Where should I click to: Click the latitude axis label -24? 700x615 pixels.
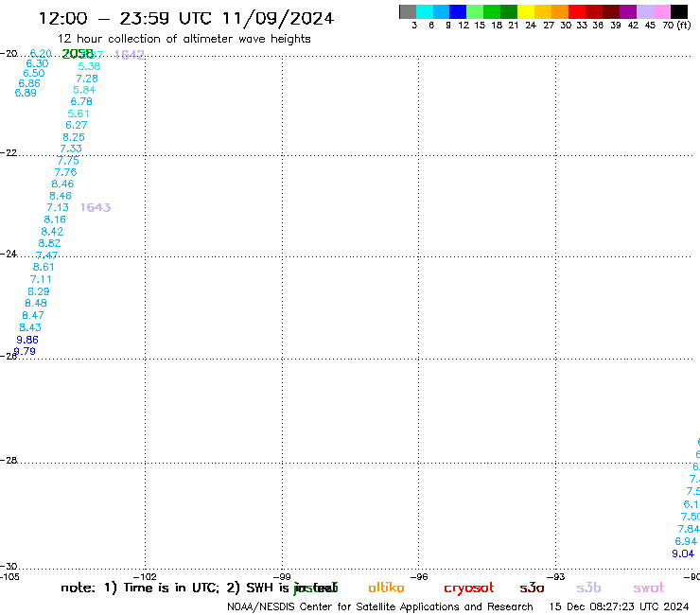9,254
